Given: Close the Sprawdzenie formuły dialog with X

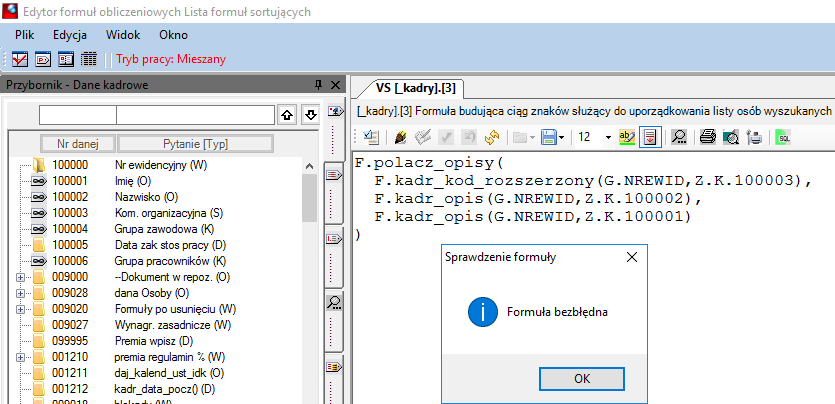Looking at the screenshot, I should 632,258.
